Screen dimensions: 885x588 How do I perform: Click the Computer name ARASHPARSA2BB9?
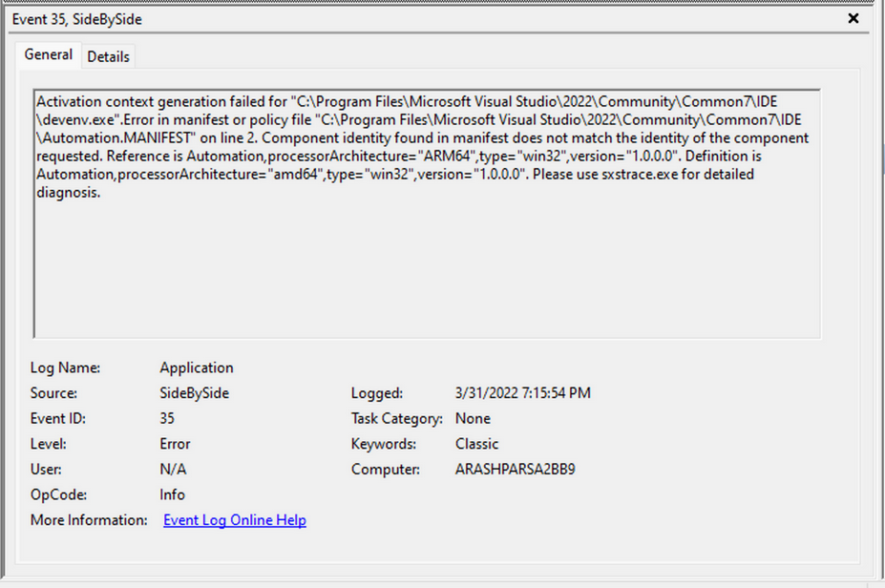coord(515,469)
